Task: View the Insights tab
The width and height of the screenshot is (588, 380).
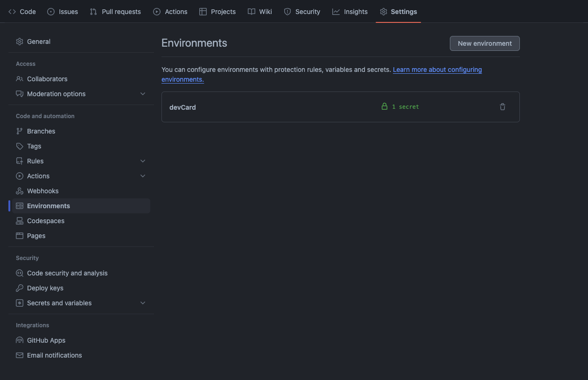Action: (350, 12)
